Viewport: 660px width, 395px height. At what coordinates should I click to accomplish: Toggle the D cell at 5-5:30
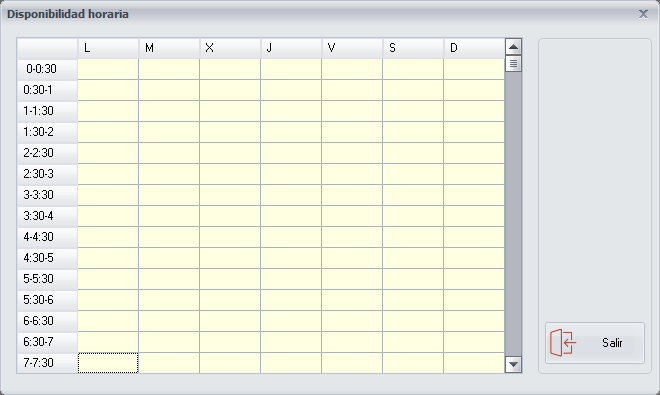click(x=474, y=279)
